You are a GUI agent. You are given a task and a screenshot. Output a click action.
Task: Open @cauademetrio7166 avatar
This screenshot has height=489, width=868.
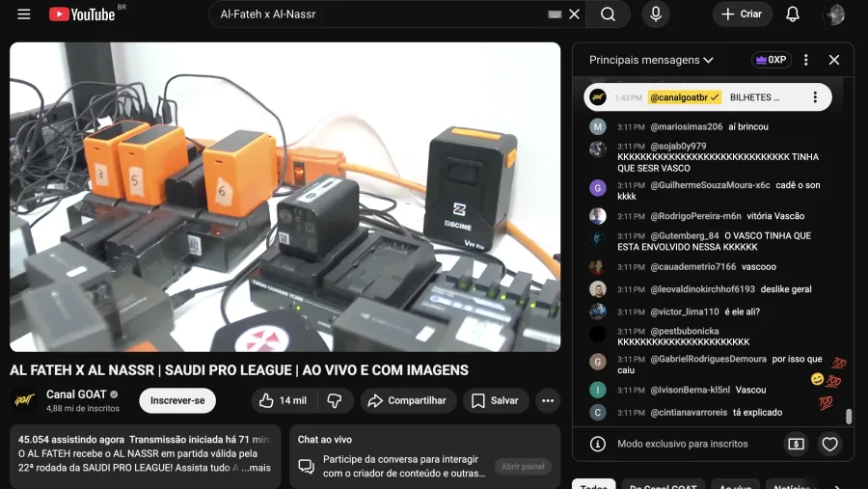pyautogui.click(x=597, y=267)
